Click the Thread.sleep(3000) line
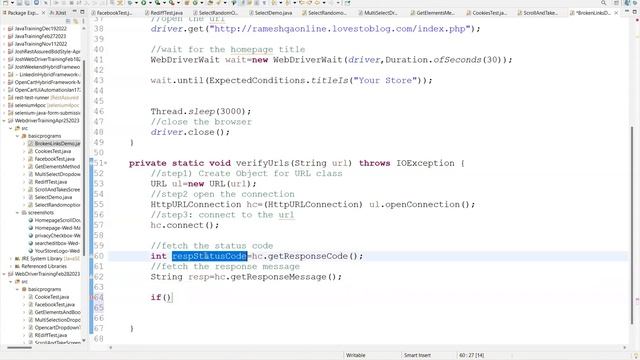This screenshot has height=360, width=640. click(x=201, y=111)
